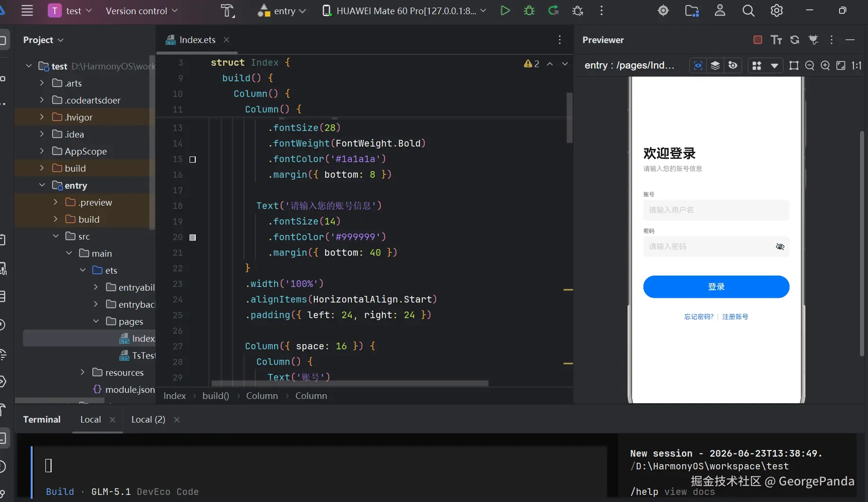Toggle the third preview mode icon
Image resolution: width=868 pixels, height=502 pixels.
[733, 65]
